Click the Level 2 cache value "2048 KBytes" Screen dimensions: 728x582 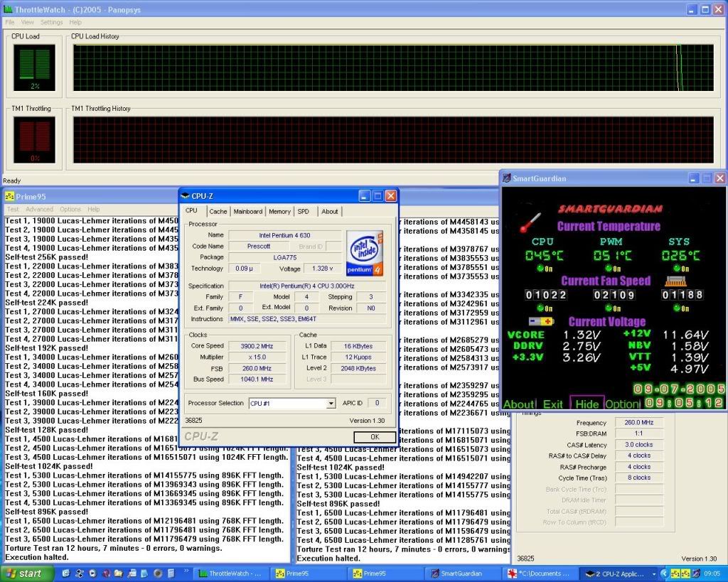click(358, 369)
